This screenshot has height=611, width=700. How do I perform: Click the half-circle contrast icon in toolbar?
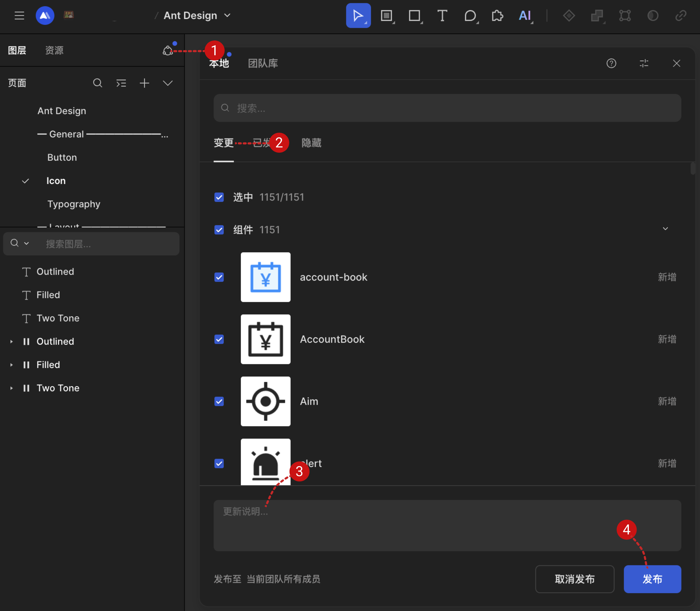653,16
